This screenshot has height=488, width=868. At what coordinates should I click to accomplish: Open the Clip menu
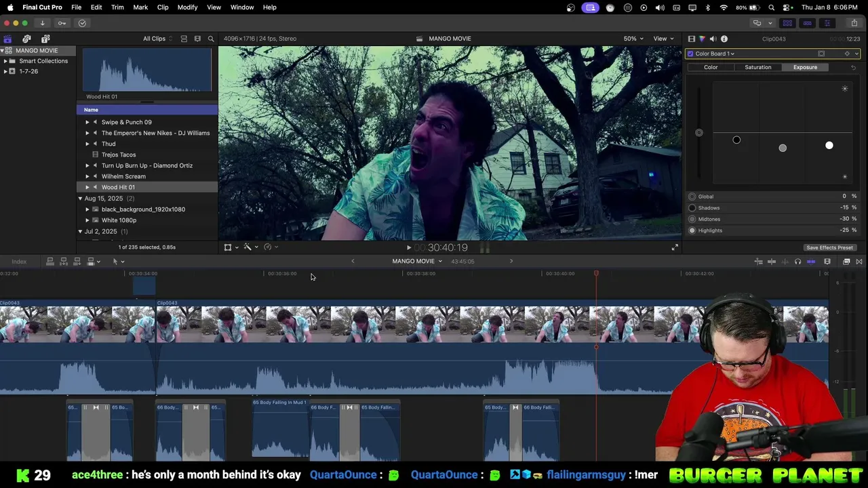[163, 7]
